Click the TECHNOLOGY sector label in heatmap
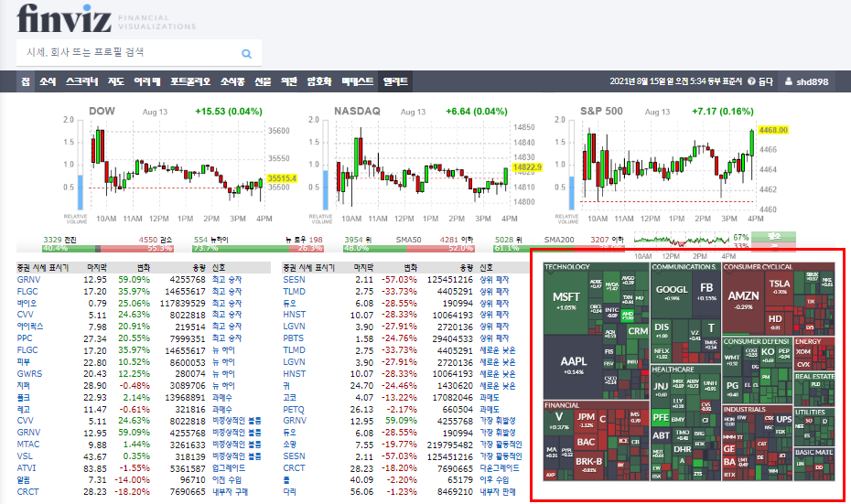Viewport: 851px width, 504px height. pyautogui.click(x=566, y=267)
